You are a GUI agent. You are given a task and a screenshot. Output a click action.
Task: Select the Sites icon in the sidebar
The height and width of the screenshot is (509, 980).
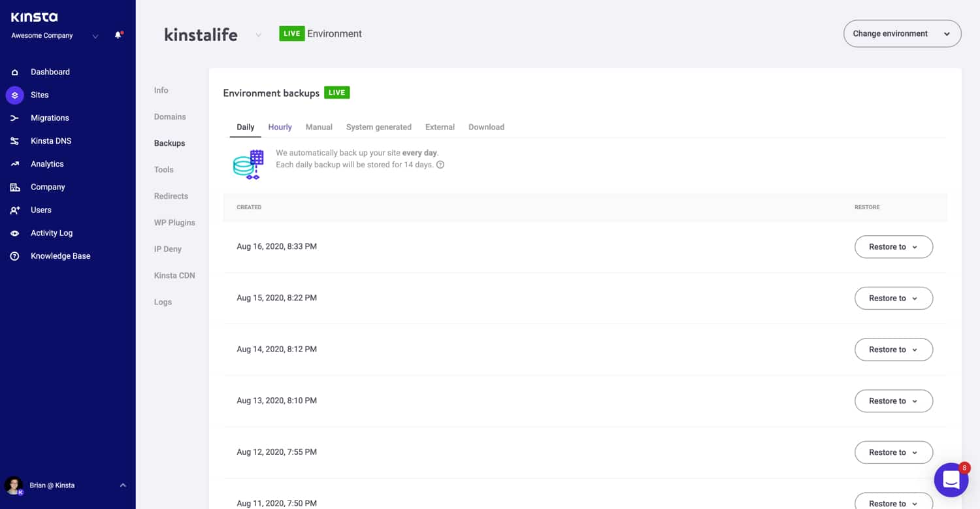pos(14,95)
